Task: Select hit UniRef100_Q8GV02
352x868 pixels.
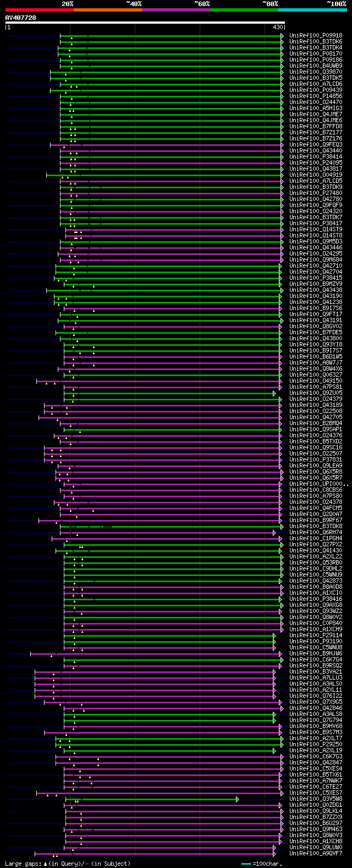Action: 316,326
